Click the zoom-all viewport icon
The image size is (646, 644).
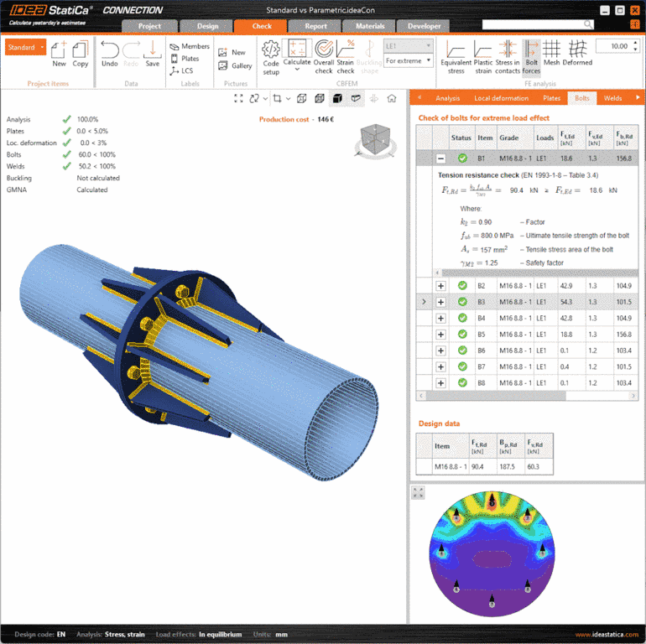coord(238,98)
